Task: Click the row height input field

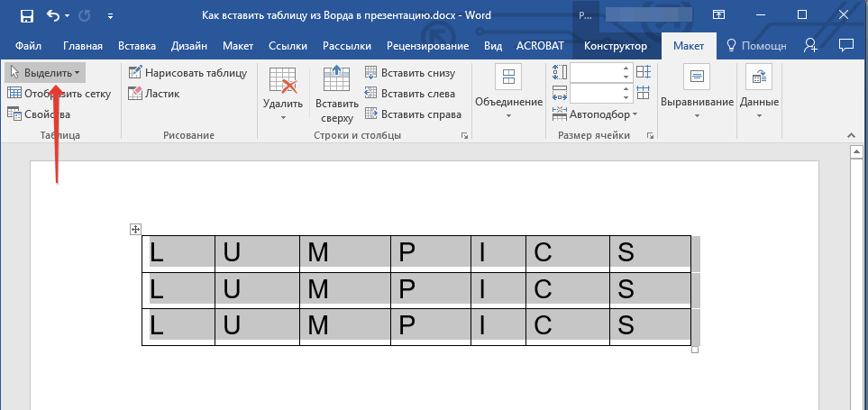Action: 596,72
